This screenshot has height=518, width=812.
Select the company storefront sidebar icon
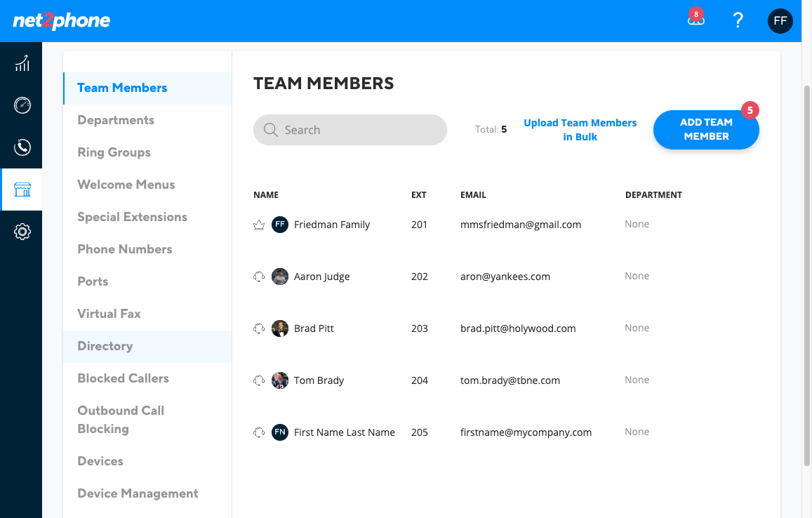[x=22, y=190]
